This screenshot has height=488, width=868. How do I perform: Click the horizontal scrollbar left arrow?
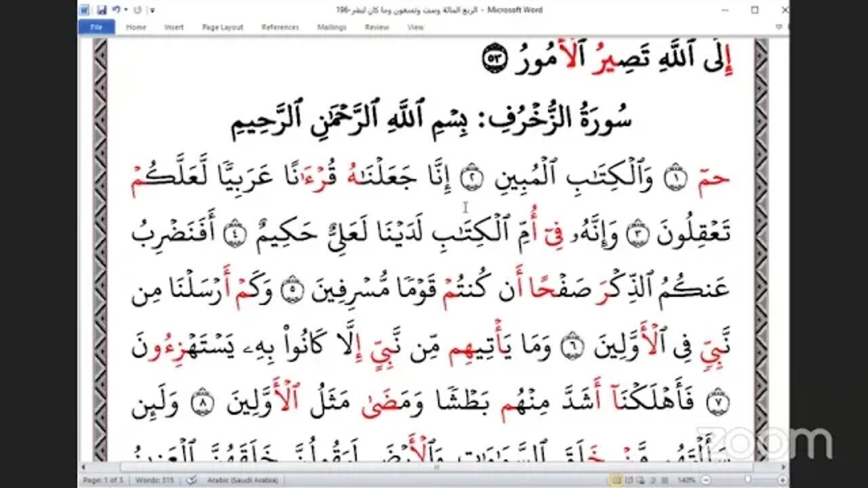83,467
